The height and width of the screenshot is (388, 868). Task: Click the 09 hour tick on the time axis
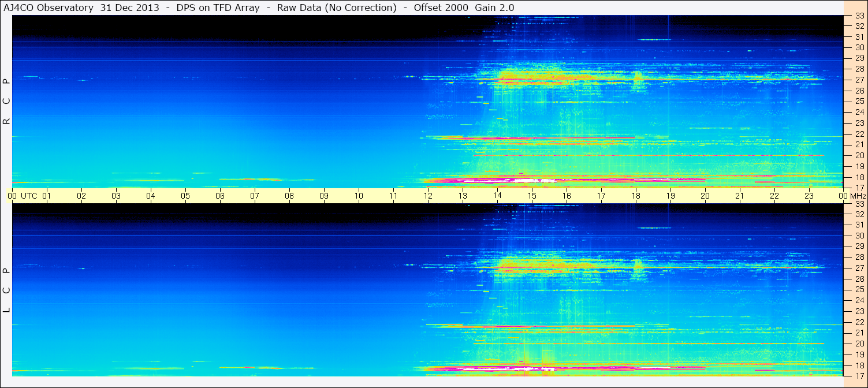click(324, 196)
